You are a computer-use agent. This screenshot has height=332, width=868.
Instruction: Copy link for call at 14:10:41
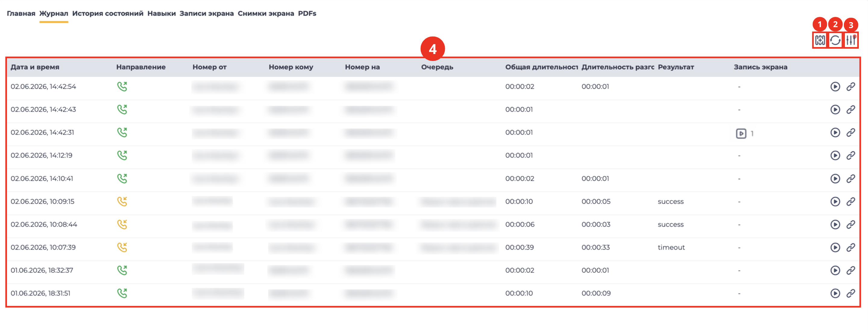click(x=851, y=178)
